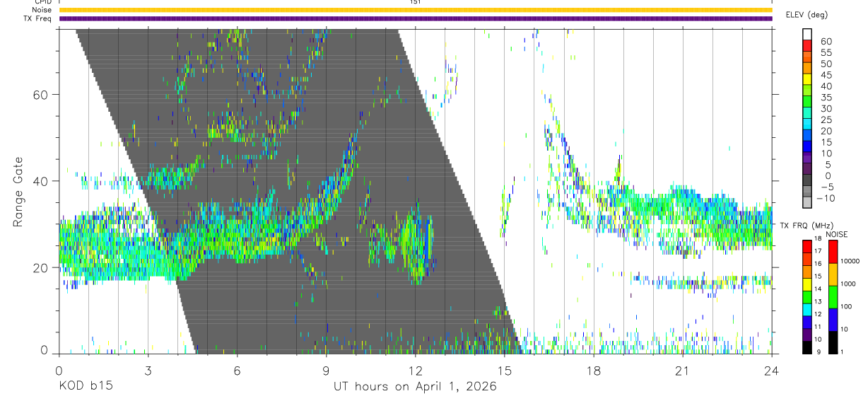Click the '30' label on the ELEV scale
Screen dimensions: 868x401
pyautogui.click(x=826, y=108)
